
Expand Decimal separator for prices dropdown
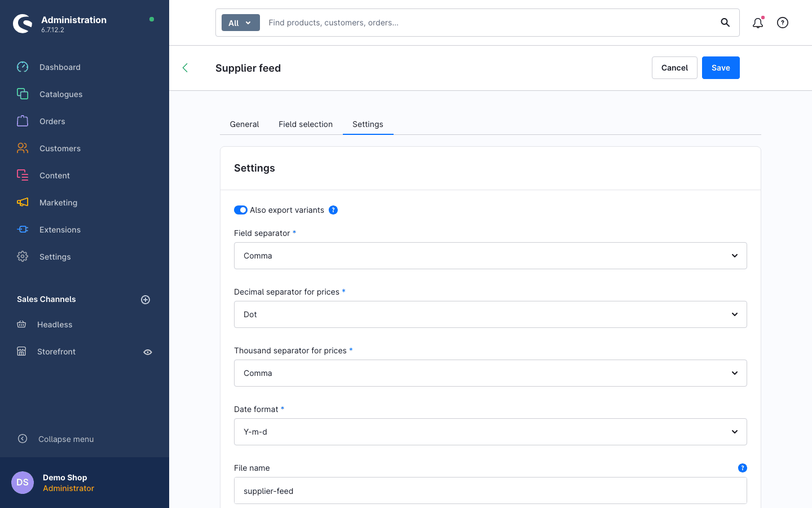coord(491,314)
